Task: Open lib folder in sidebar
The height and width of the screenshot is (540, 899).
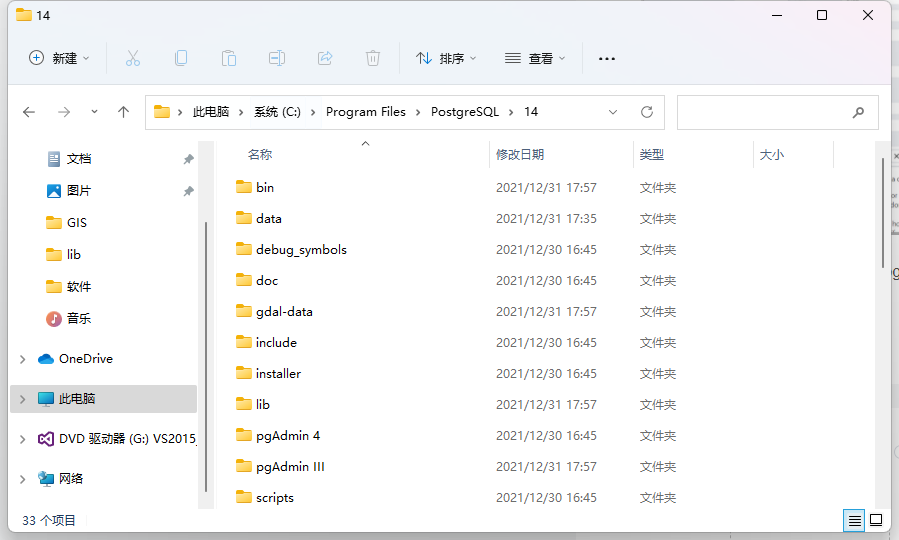Action: [x=64, y=255]
